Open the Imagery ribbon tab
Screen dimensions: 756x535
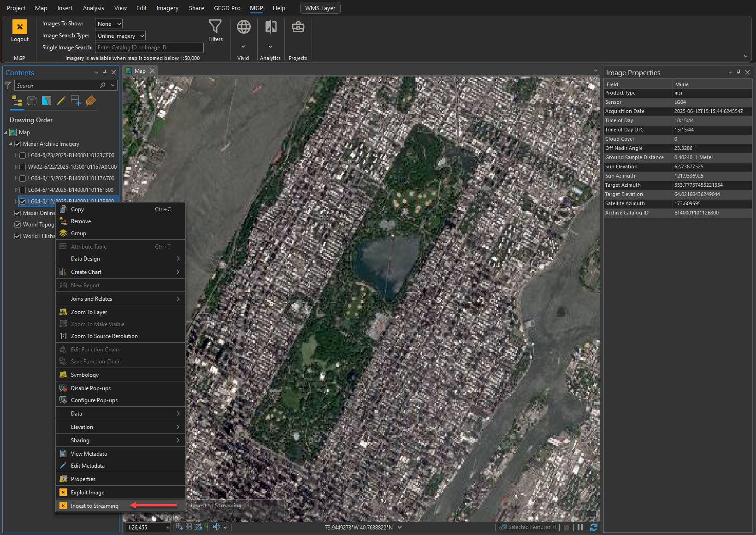167,8
